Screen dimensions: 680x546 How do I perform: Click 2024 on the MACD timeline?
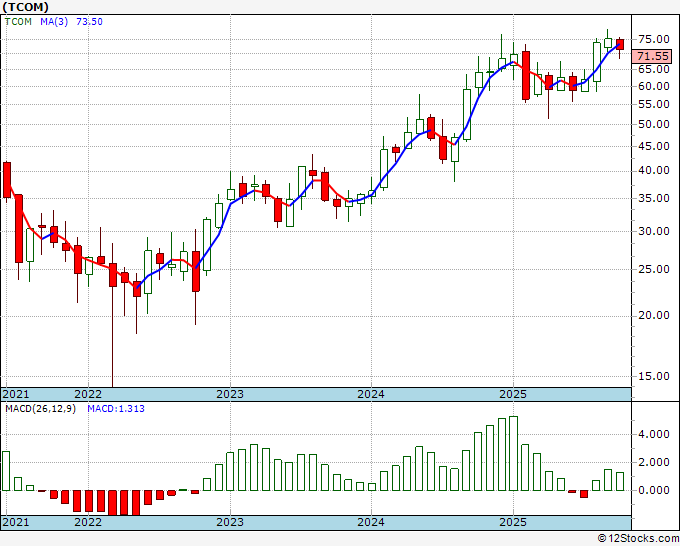coord(371,522)
